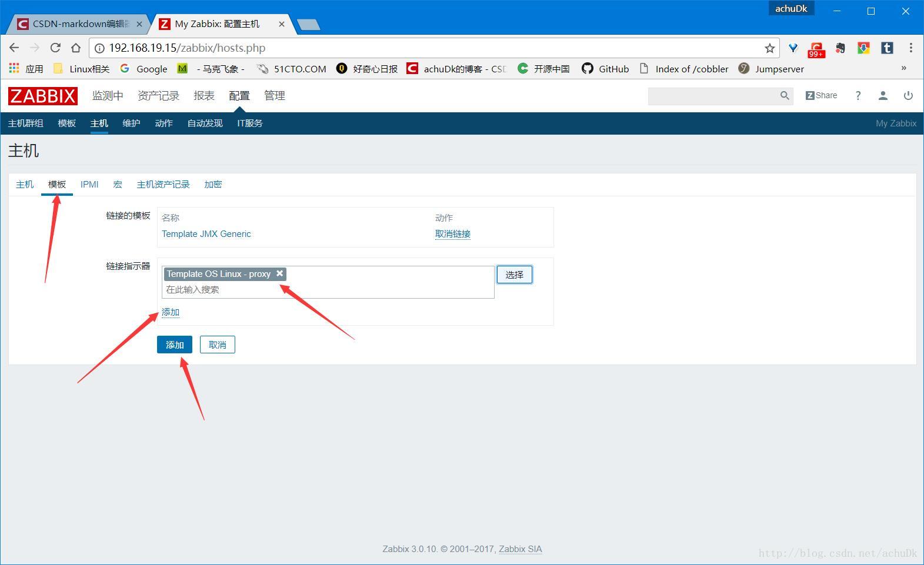Go to 动作 submenu

(x=164, y=123)
